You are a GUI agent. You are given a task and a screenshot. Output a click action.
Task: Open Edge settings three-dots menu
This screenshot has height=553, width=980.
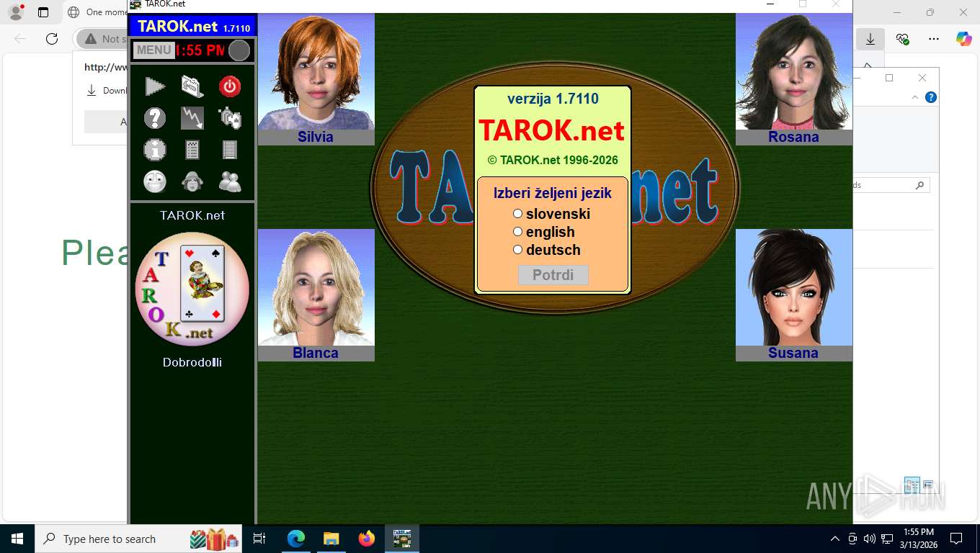[x=934, y=39]
